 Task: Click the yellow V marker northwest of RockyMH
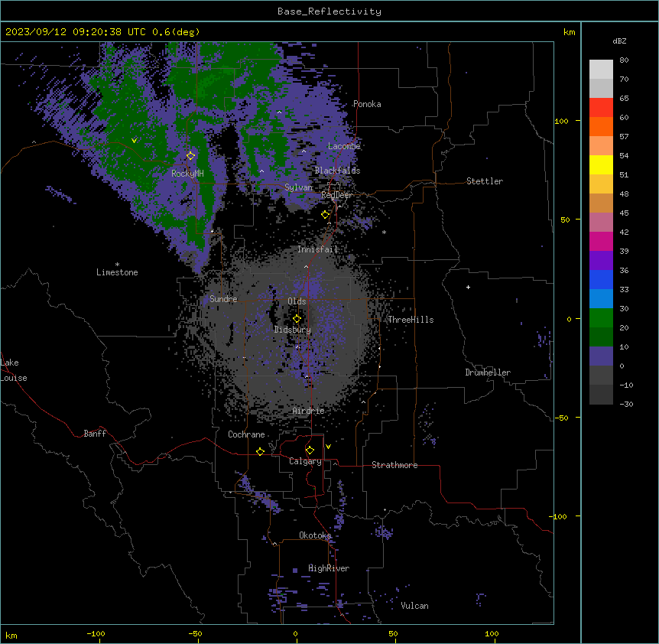pyautogui.click(x=134, y=141)
